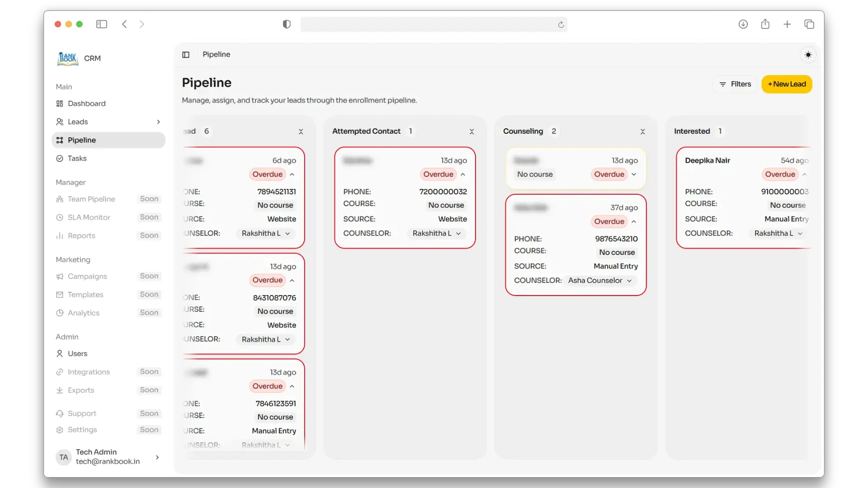Click the Interested column title
The image size is (868, 488).
click(692, 131)
